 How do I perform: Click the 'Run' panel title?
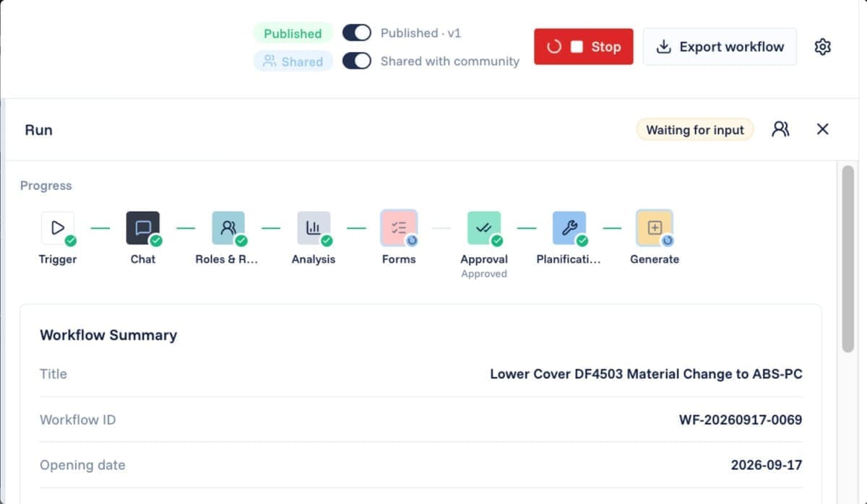[39, 130]
